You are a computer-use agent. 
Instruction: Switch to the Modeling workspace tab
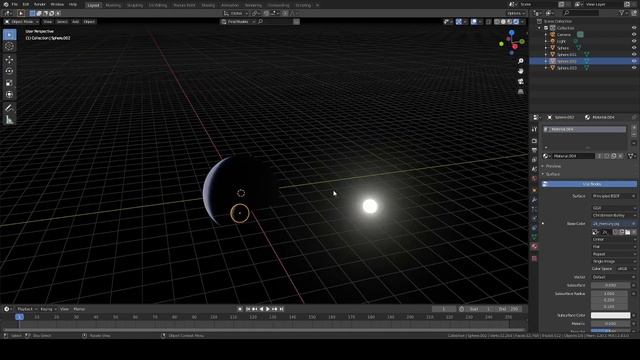click(x=113, y=5)
